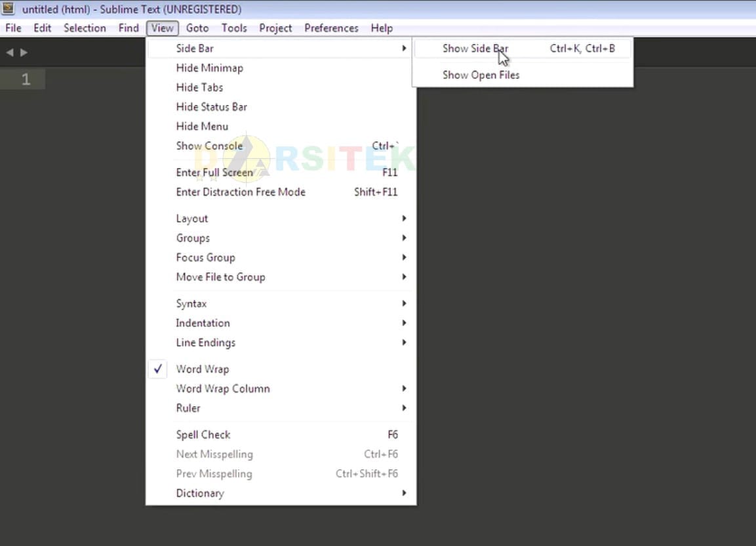The height and width of the screenshot is (546, 756).
Task: Toggle Spell Check option
Action: 281,434
